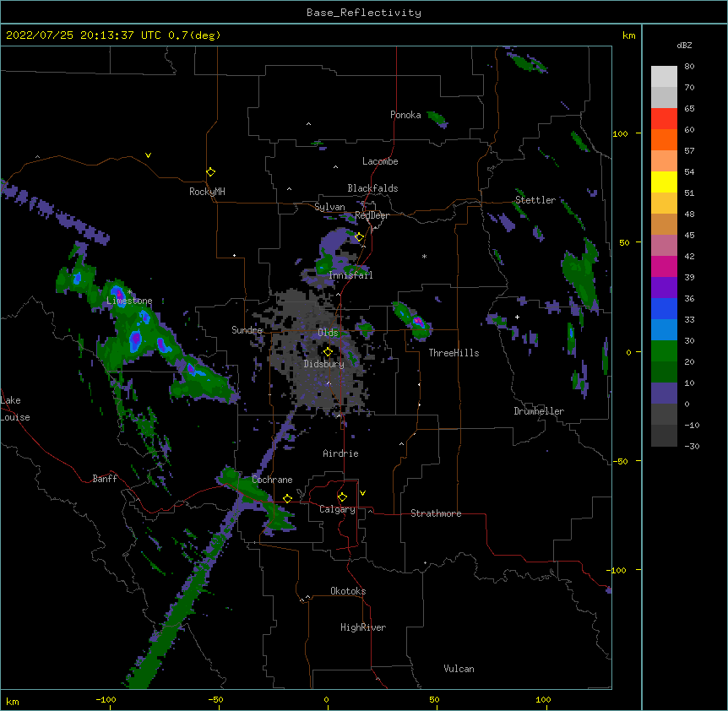Click the white asterisk beside Limestone label

click(129, 292)
